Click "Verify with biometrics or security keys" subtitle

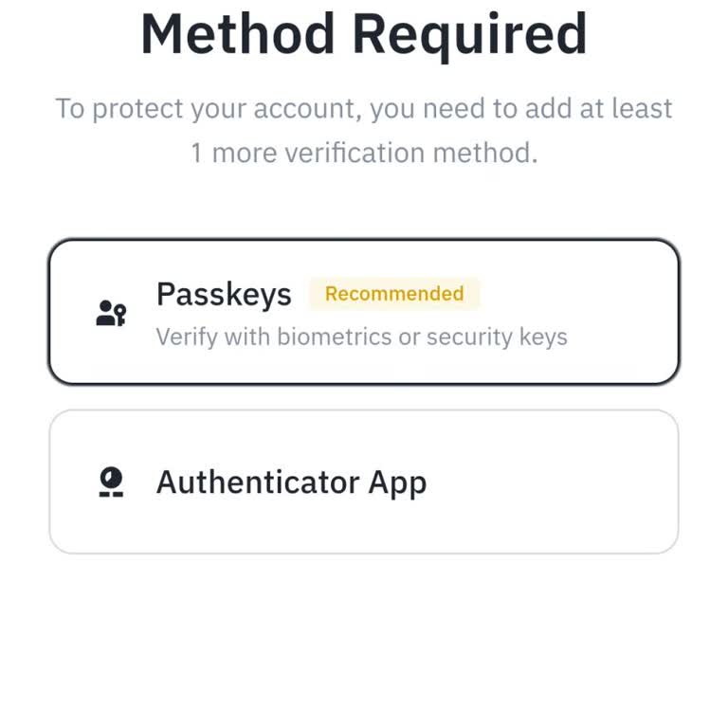361,337
